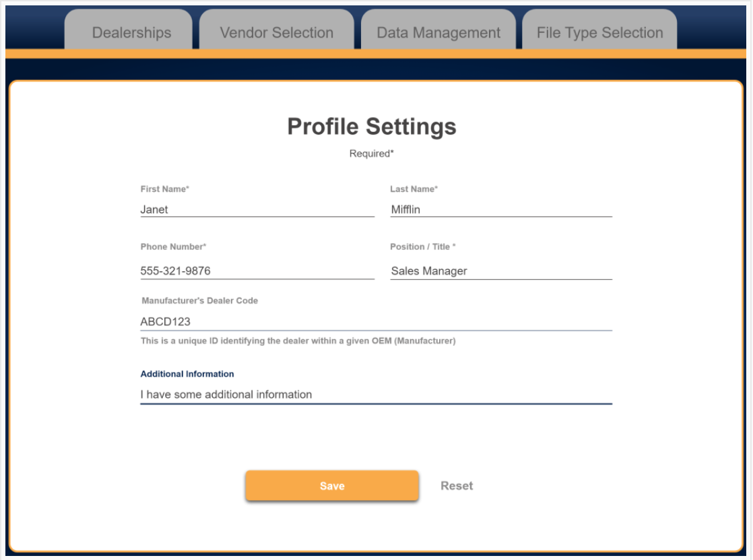Click the First Name field containing Janet
The image size is (753, 560).
point(257,210)
